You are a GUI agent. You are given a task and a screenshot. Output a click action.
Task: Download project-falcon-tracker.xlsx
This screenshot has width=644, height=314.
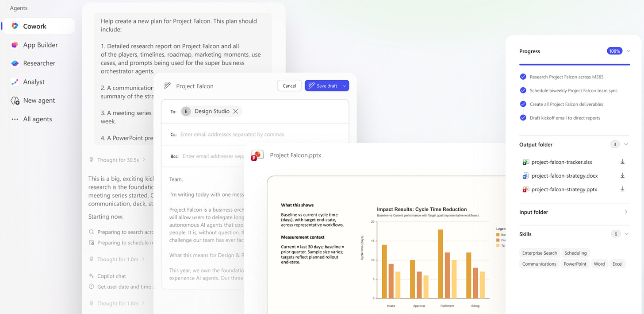(622, 162)
